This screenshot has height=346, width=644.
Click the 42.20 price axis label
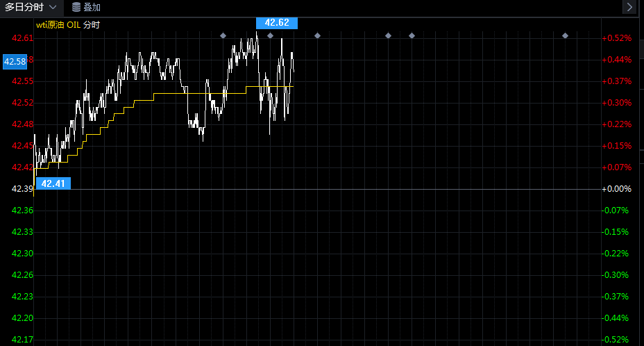(x=23, y=318)
